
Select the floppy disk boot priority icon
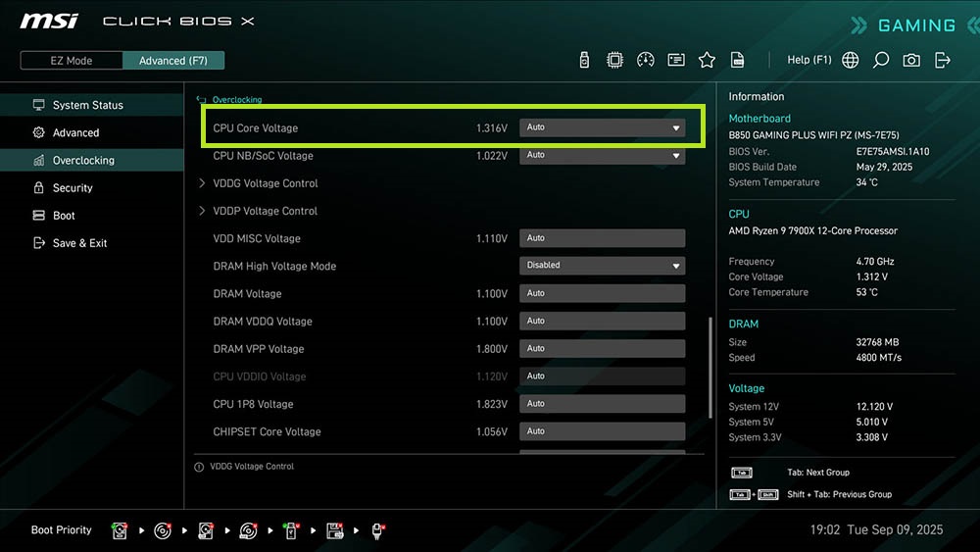335,530
